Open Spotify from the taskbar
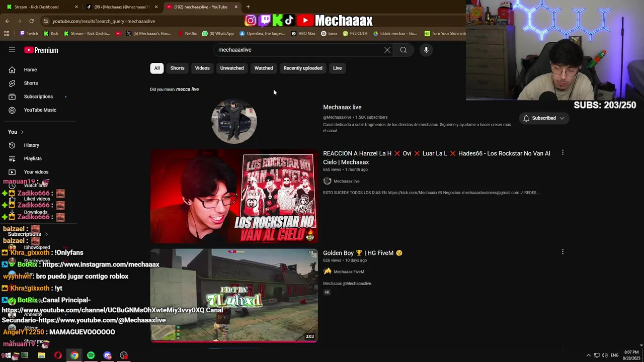The height and width of the screenshot is (362, 644). click(x=91, y=355)
